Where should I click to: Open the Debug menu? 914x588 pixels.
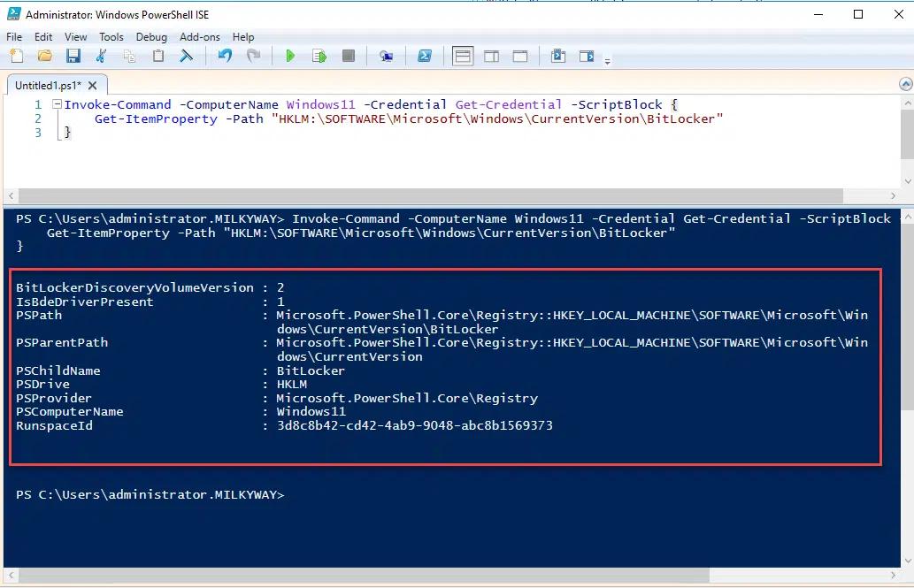pyautogui.click(x=151, y=37)
